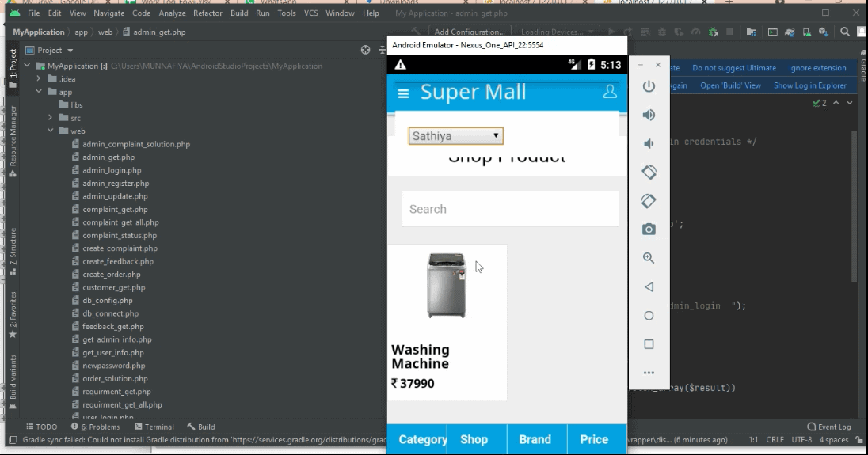868x455 pixels.
Task: Open db_config.php in the project tree
Action: coord(108,301)
